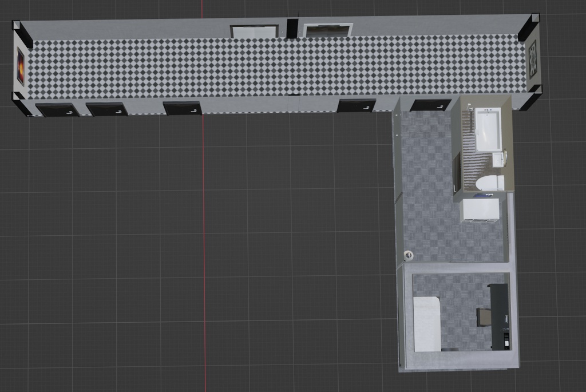The width and height of the screenshot is (586, 392).
Task: Select the toilet in the bathroom
Action: point(490,183)
